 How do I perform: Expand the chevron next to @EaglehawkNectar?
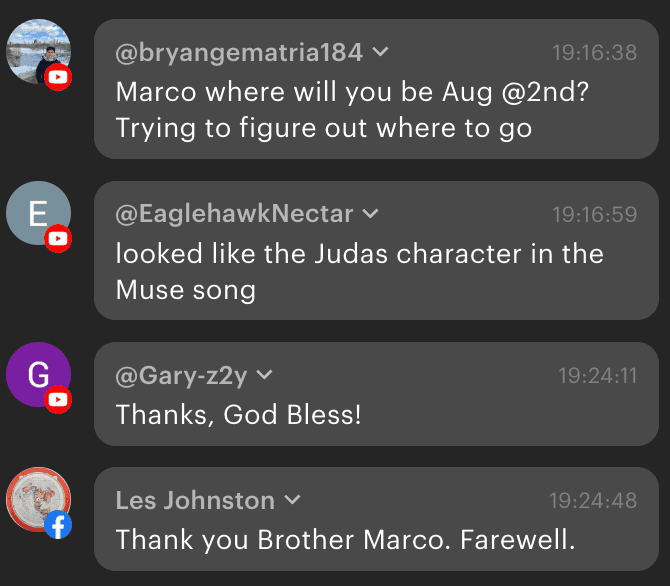click(370, 214)
